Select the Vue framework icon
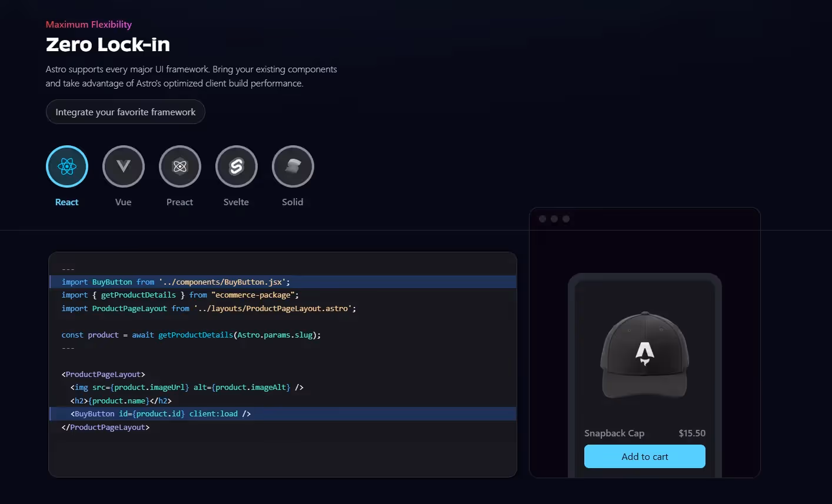The image size is (832, 504). pos(123,166)
